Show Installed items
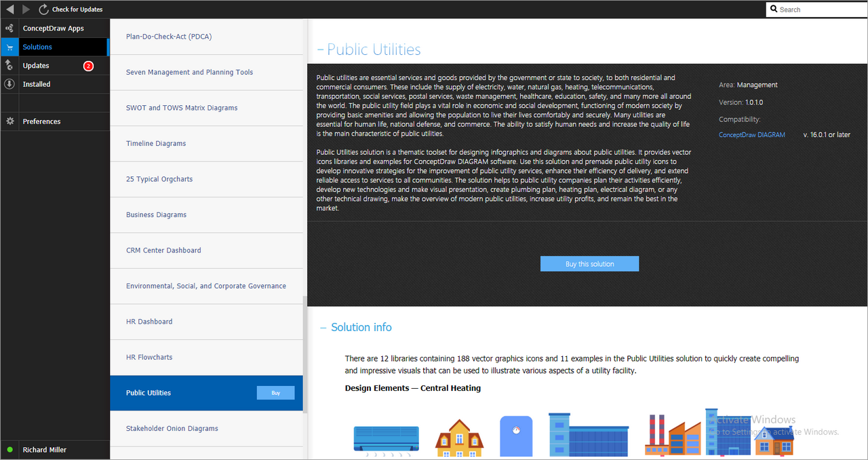 (x=54, y=84)
